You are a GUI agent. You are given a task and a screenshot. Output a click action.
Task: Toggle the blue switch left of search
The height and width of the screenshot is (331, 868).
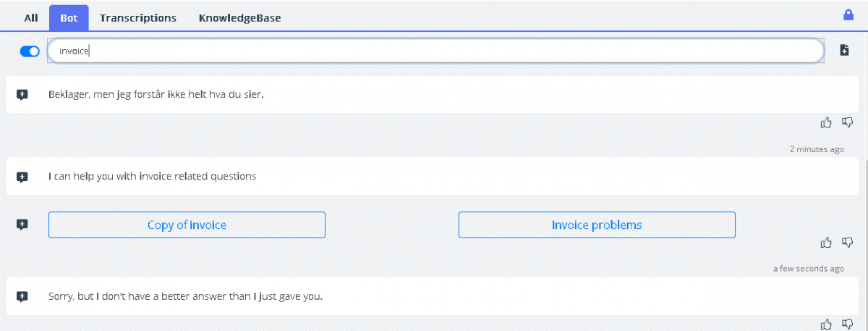[x=30, y=51]
